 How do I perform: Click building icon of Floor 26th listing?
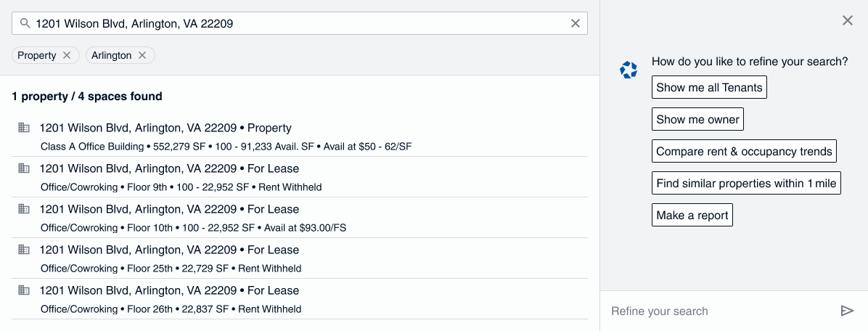(x=24, y=290)
